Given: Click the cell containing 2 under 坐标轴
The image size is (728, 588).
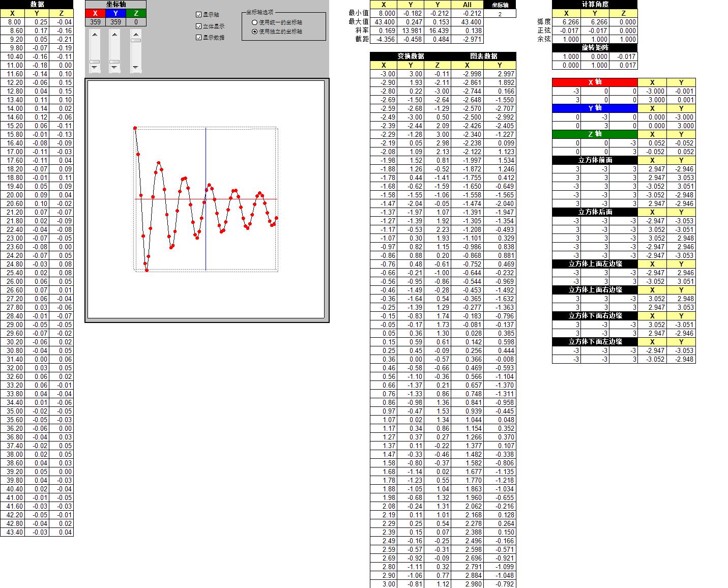Looking at the screenshot, I should coord(500,14).
